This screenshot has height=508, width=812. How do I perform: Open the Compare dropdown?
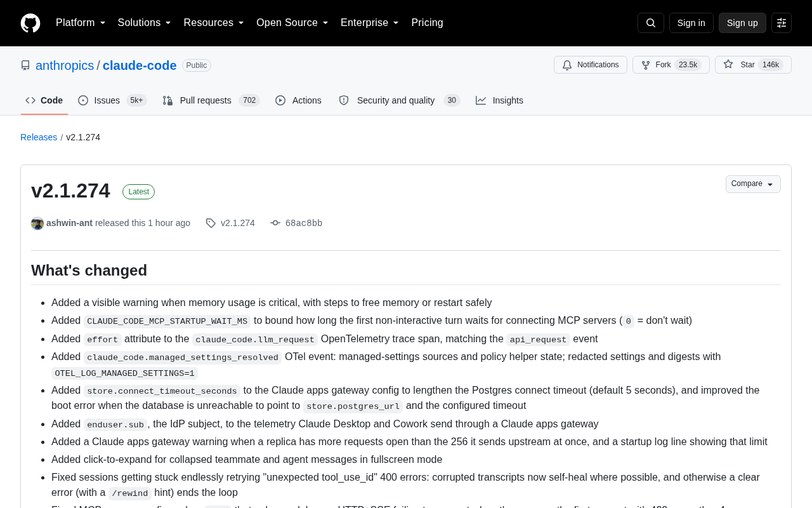(753, 184)
